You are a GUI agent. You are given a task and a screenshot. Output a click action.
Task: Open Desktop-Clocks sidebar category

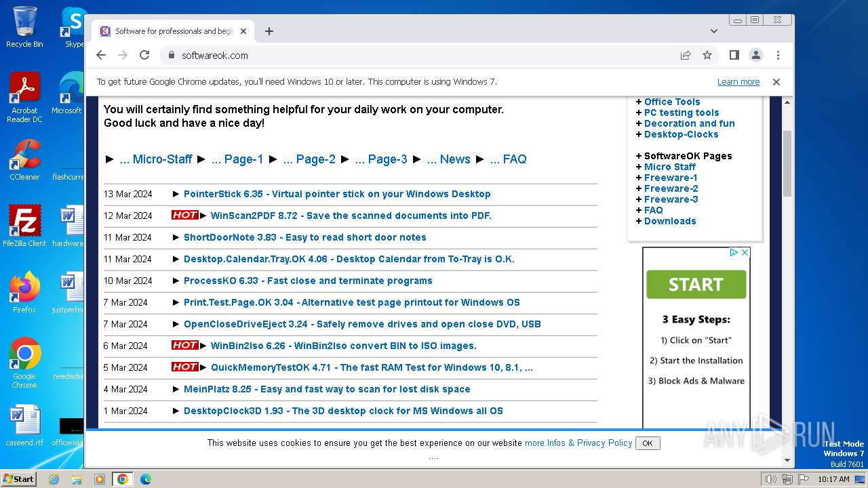pos(681,134)
